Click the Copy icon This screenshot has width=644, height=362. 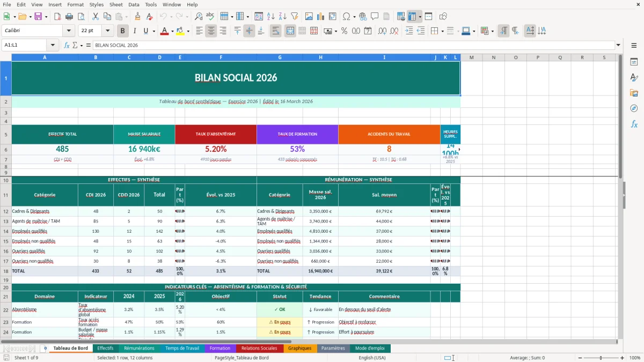click(107, 17)
